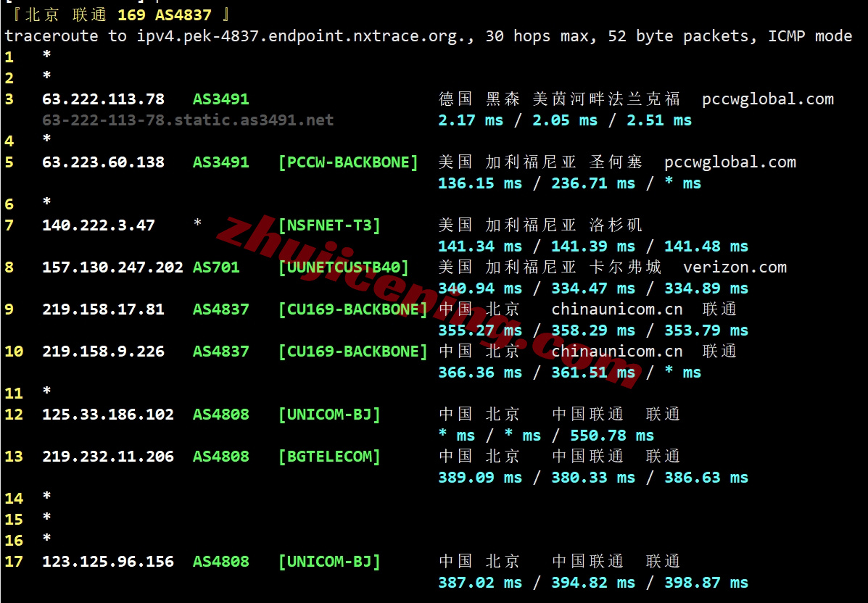Select [UNICOM-BJ] on hop 12

coord(329,415)
